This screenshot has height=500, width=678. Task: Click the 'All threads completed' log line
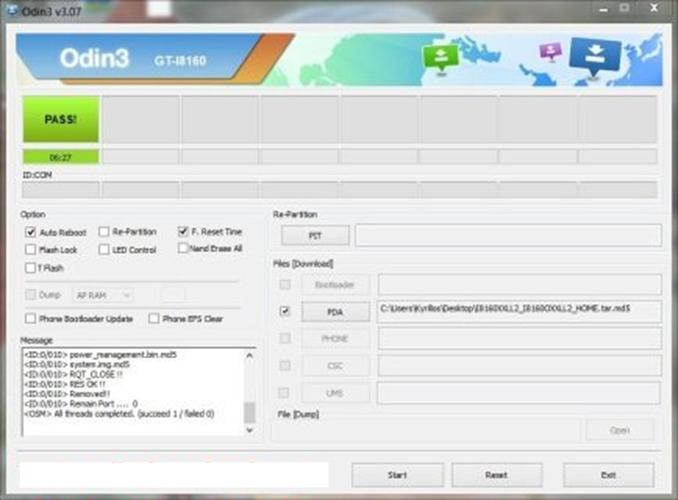[x=119, y=413]
